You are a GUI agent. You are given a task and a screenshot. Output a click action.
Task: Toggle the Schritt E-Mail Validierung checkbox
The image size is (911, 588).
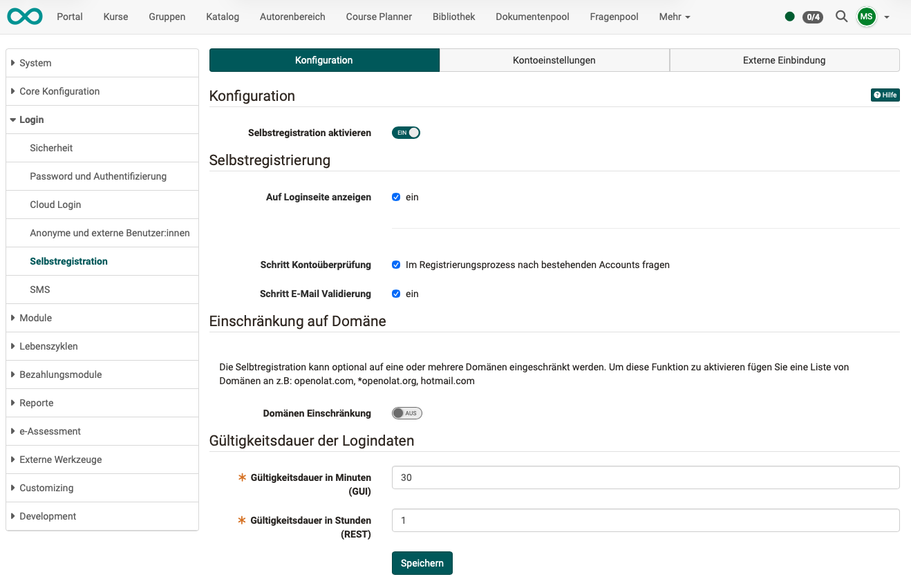point(396,294)
